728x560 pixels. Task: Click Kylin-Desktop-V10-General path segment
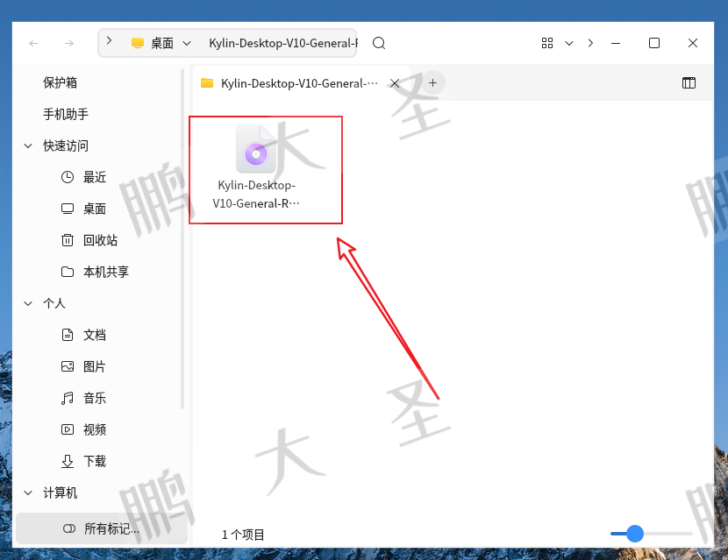(x=282, y=43)
